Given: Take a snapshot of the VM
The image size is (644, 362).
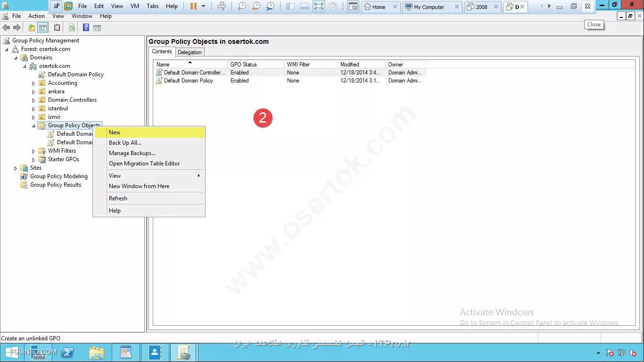Looking at the screenshot, I should pos(241,6).
